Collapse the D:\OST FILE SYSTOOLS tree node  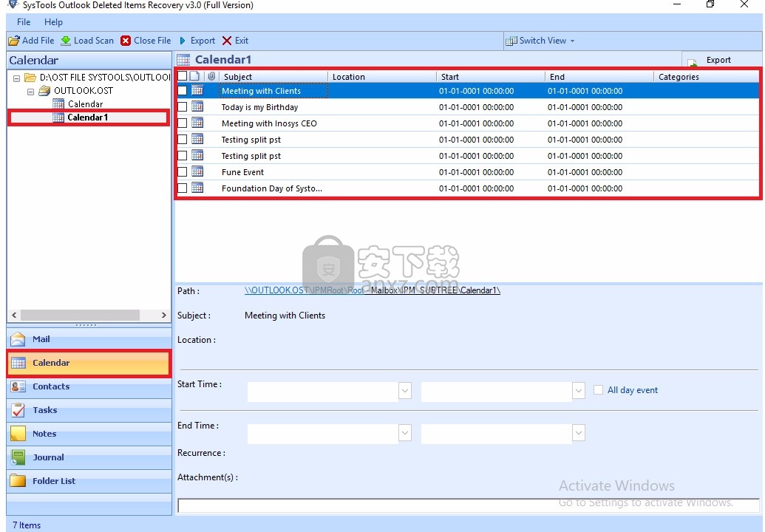(16, 78)
